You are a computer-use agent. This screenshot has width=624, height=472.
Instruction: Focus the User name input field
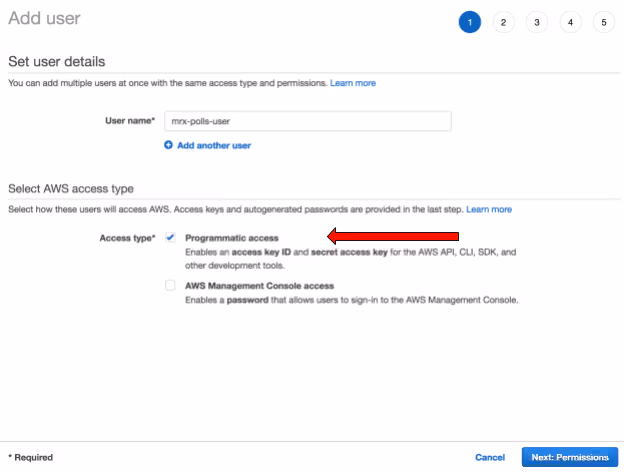308,121
